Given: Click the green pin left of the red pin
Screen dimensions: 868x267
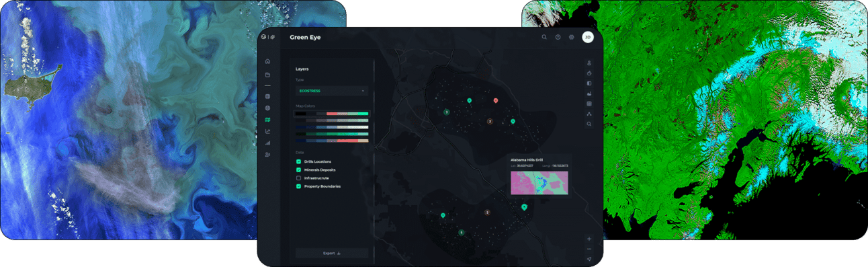Looking at the screenshot, I should pyautogui.click(x=470, y=100).
